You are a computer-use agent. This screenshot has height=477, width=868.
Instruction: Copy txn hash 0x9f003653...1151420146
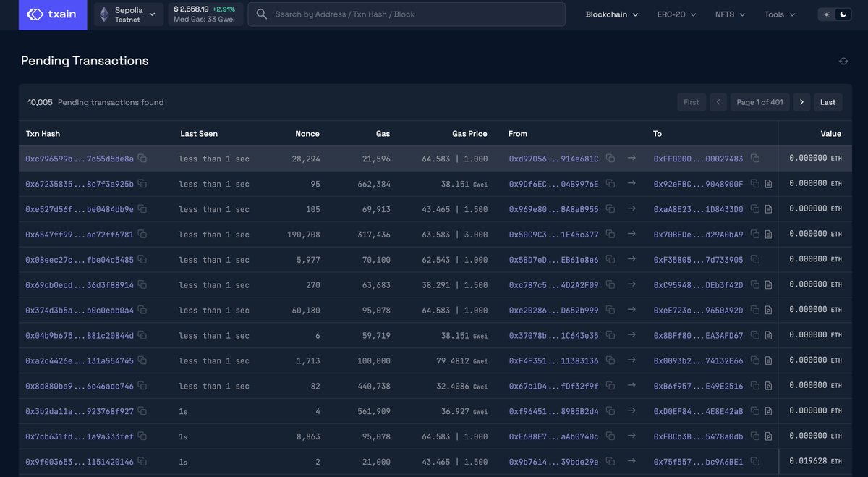(142, 461)
